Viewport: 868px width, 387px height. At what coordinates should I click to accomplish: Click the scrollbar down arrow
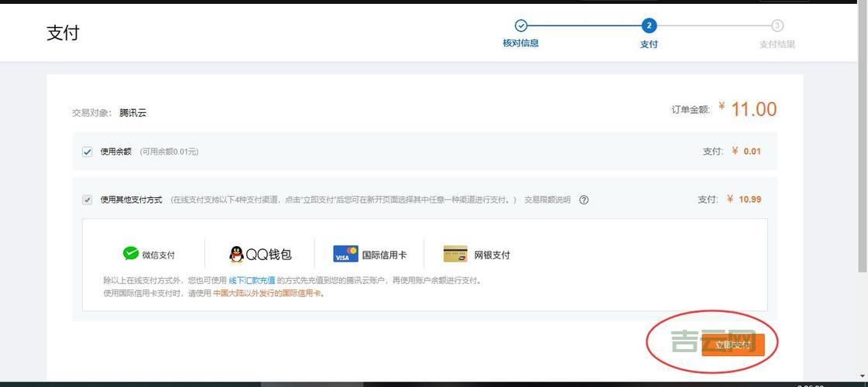pos(863,375)
